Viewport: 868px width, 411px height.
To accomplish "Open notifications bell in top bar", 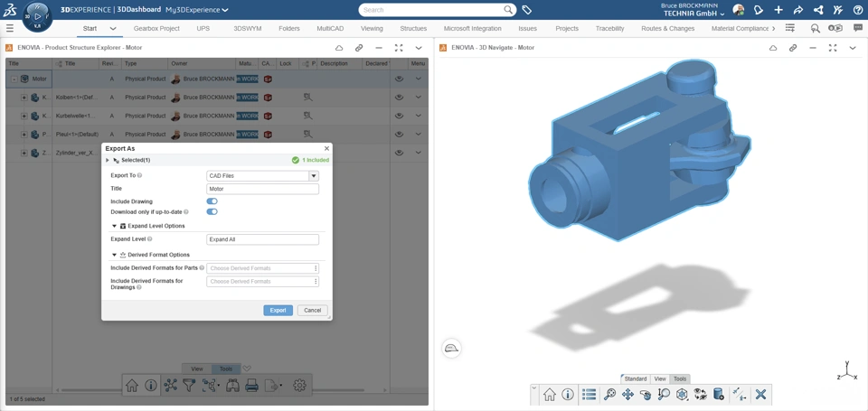I will click(759, 10).
